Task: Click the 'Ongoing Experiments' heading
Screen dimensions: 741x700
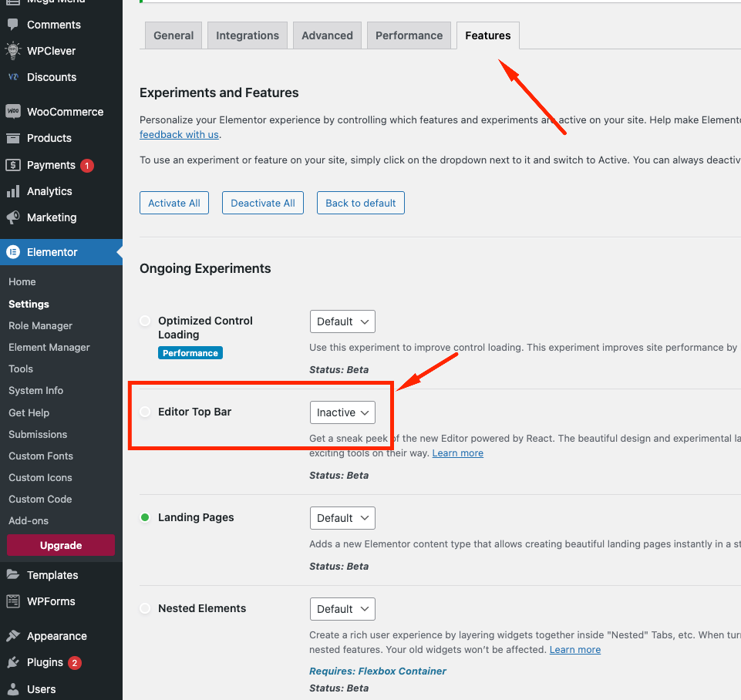Action: pos(205,268)
